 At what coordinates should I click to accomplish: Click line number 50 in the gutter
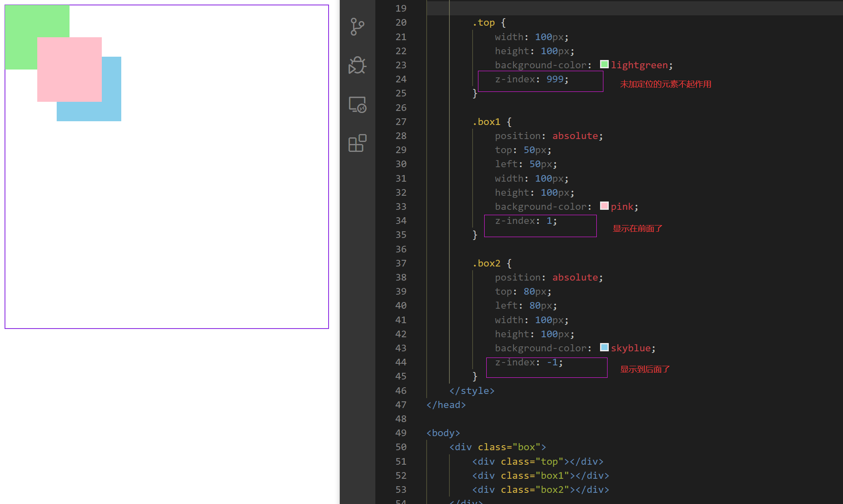click(401, 447)
